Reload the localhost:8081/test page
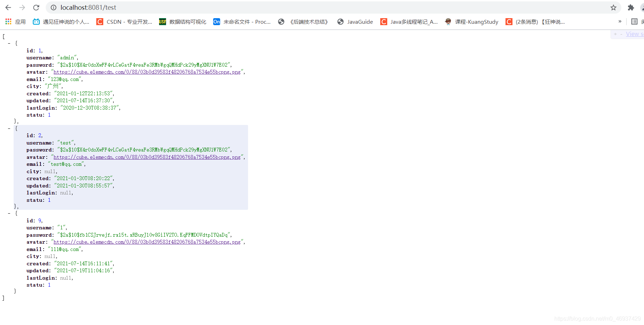644x325 pixels. tap(36, 7)
